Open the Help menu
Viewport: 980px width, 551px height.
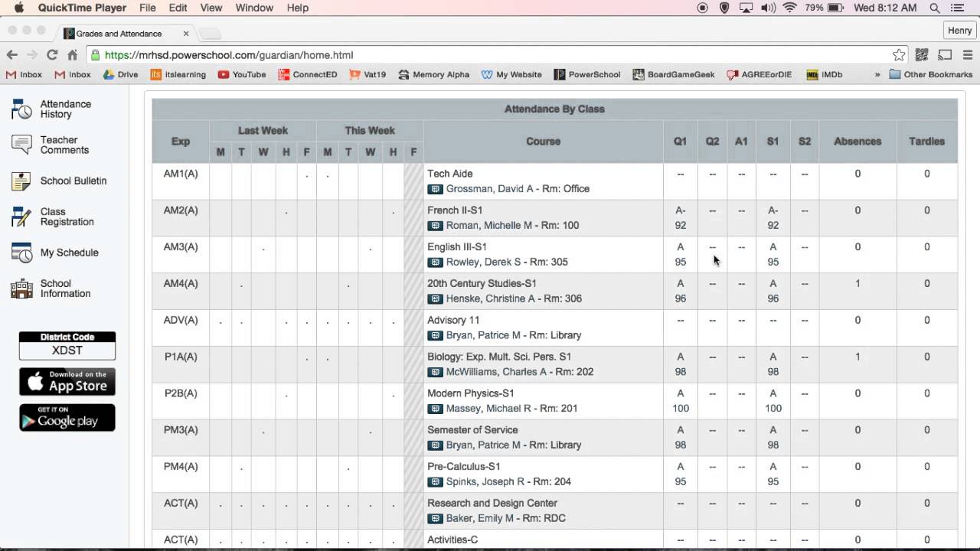click(x=297, y=8)
